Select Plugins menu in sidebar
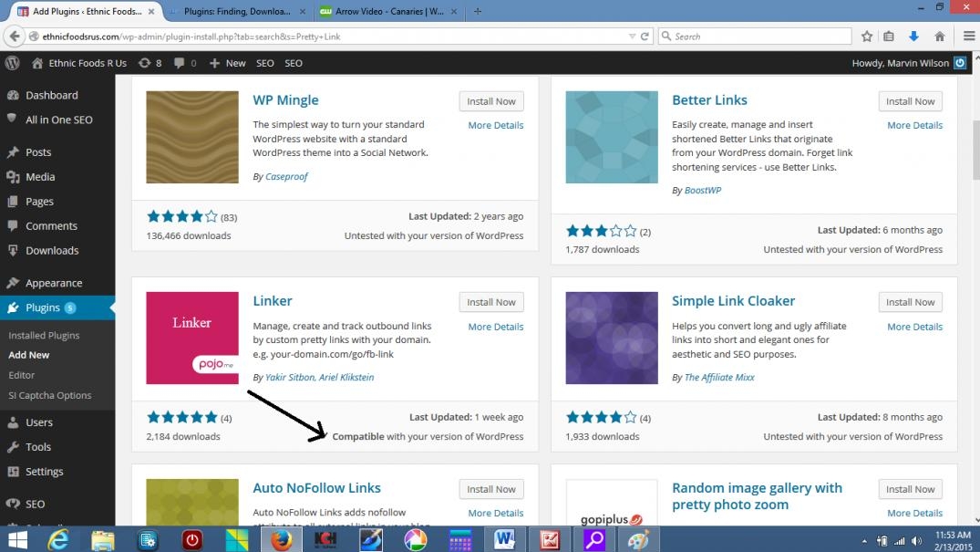Image resolution: width=980 pixels, height=552 pixels. coord(57,307)
